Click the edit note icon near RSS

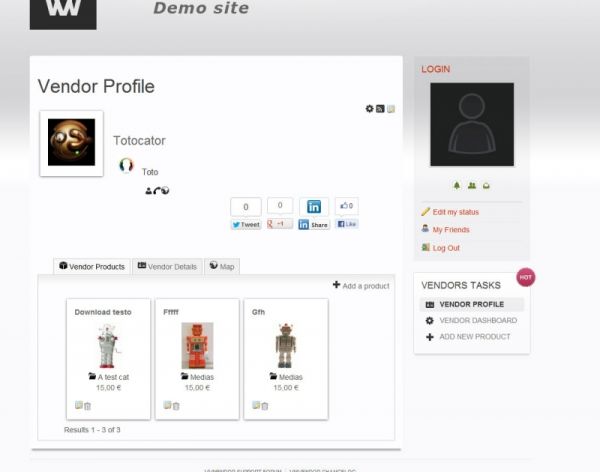point(391,109)
